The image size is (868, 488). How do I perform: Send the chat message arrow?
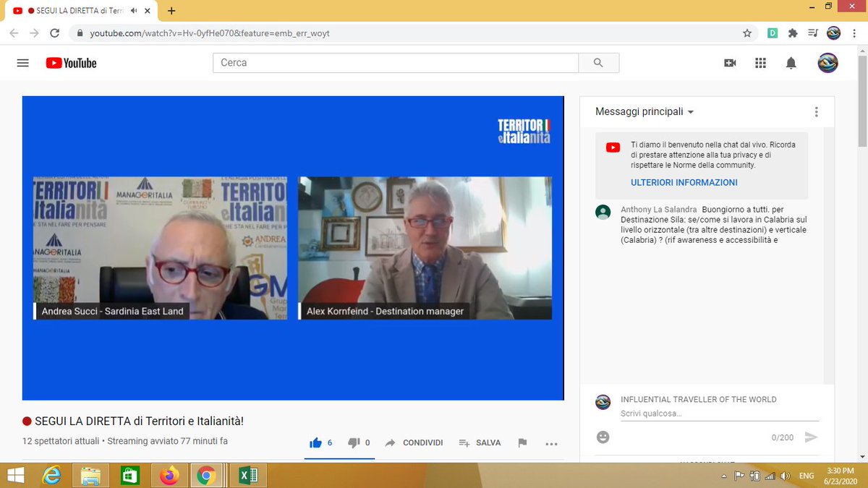(812, 437)
